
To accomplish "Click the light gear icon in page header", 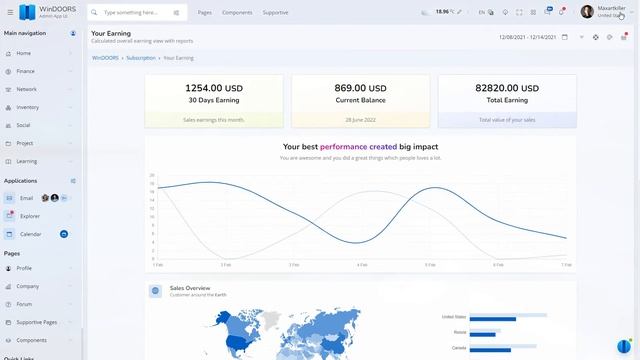I will pos(609,37).
